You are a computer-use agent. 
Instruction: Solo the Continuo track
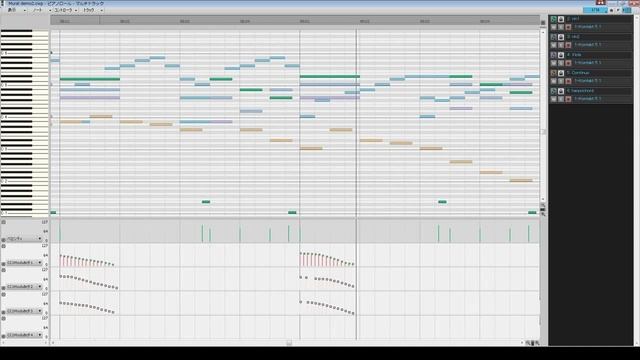coord(561,81)
